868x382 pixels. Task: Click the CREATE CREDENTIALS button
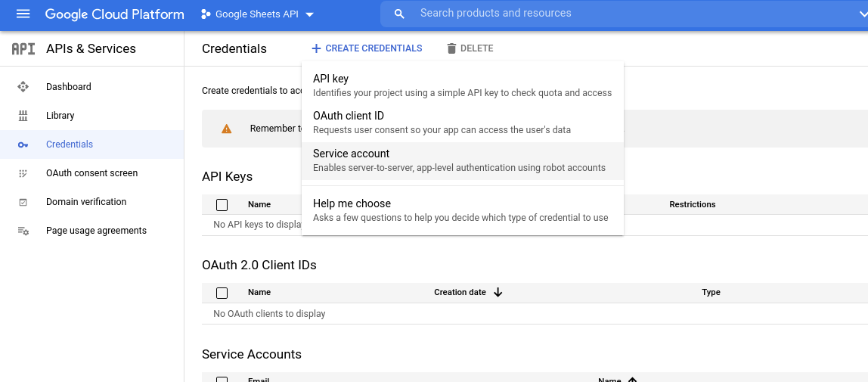click(x=367, y=48)
